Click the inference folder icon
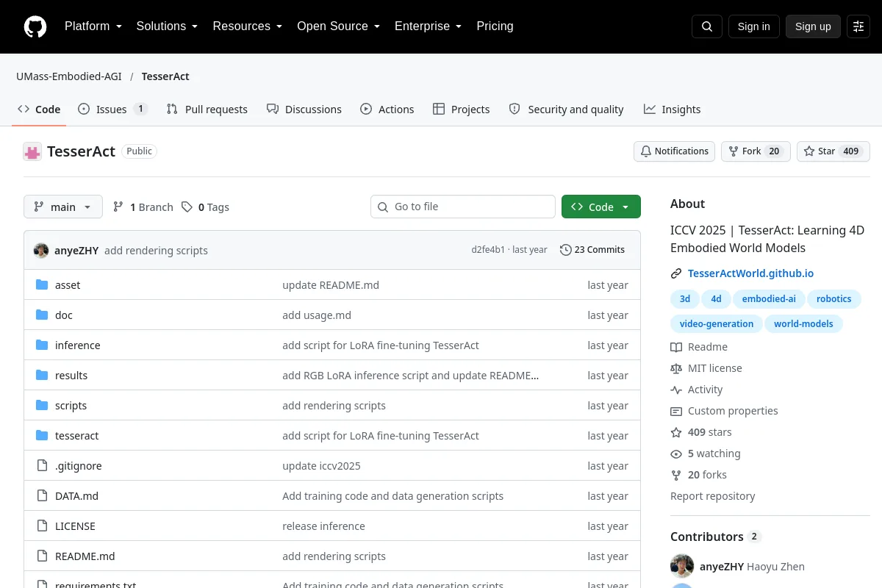This screenshot has width=882, height=588. (42, 345)
